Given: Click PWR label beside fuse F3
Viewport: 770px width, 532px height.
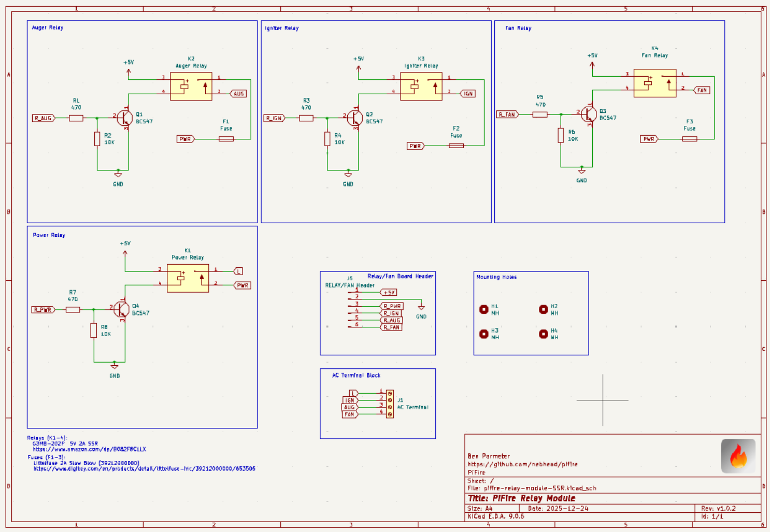Looking at the screenshot, I should pyautogui.click(x=649, y=139).
